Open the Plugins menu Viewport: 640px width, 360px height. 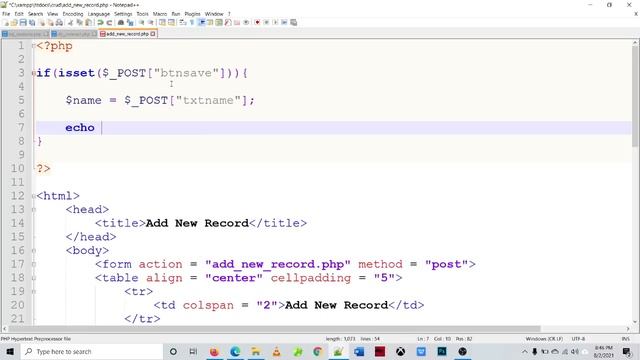click(192, 14)
